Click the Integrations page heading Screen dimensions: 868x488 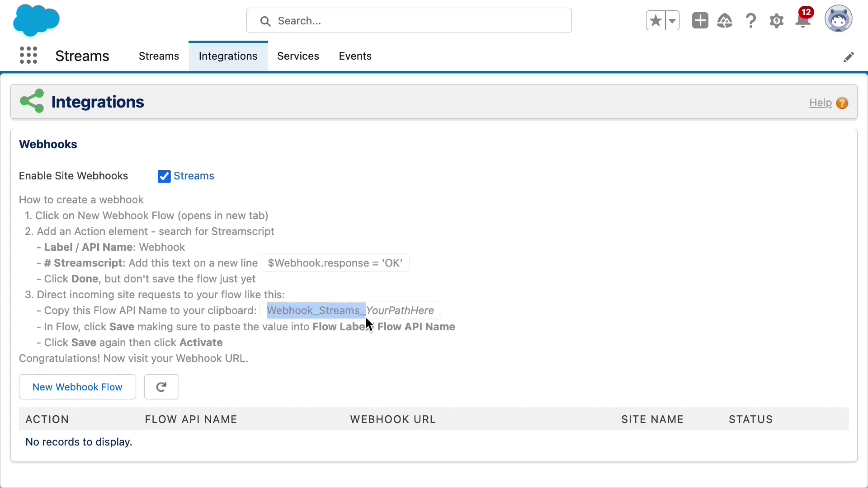point(98,102)
